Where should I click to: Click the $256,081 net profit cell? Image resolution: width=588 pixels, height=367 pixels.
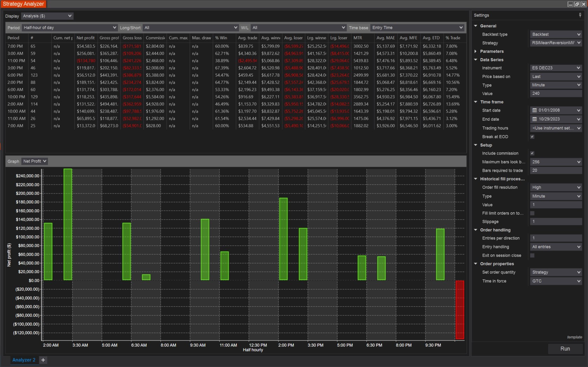(x=86, y=54)
